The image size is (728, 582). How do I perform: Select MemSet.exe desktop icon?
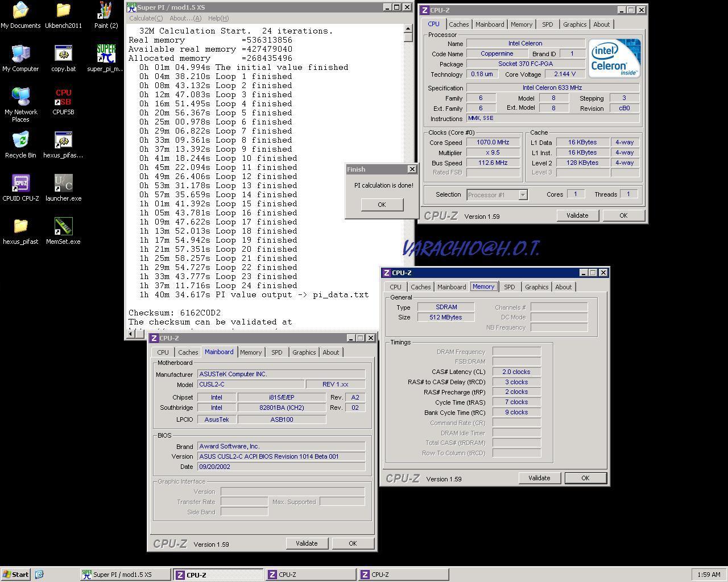pos(63,231)
